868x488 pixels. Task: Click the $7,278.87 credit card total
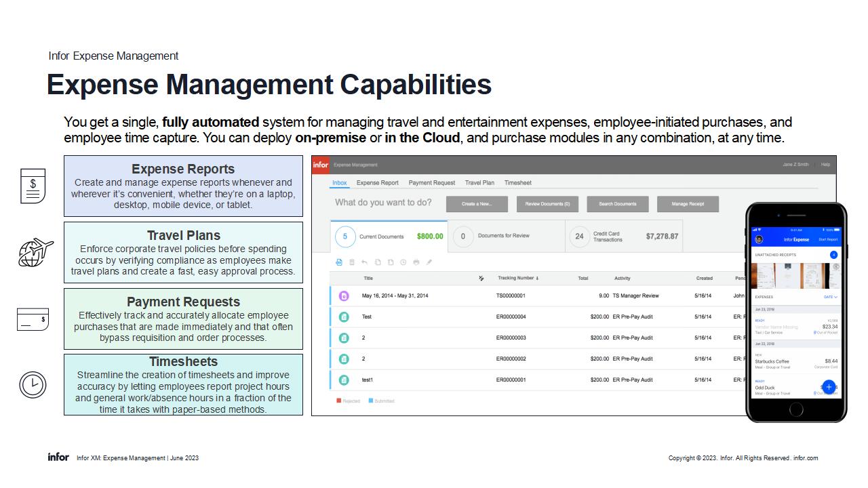[x=662, y=237]
